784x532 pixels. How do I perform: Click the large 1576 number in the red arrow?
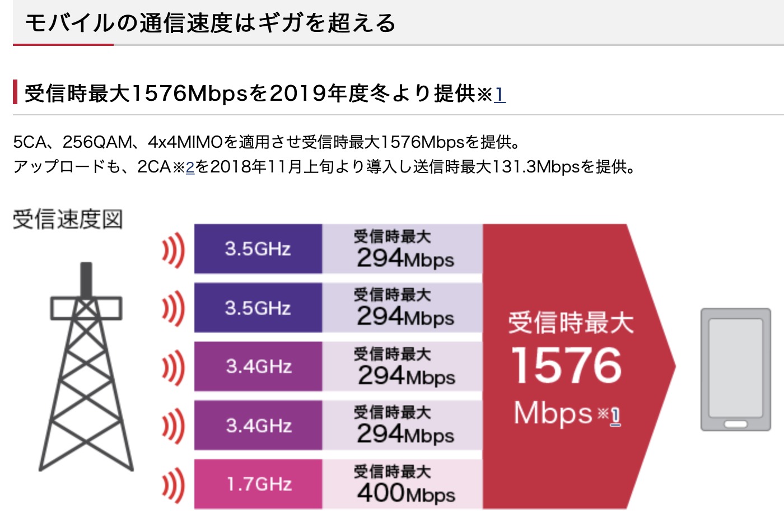pyautogui.click(x=566, y=366)
